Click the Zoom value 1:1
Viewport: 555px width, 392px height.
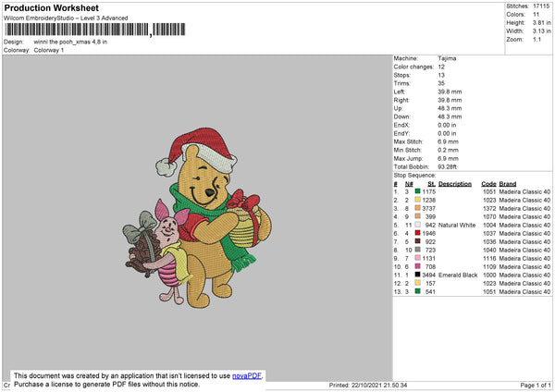(536, 40)
